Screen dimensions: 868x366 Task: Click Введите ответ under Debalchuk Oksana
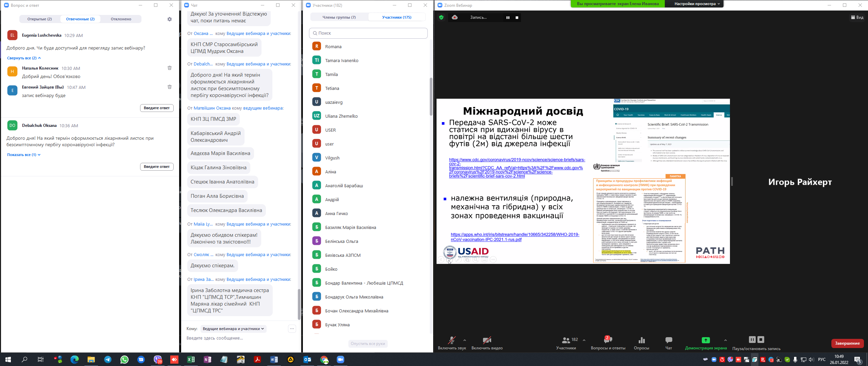point(157,167)
